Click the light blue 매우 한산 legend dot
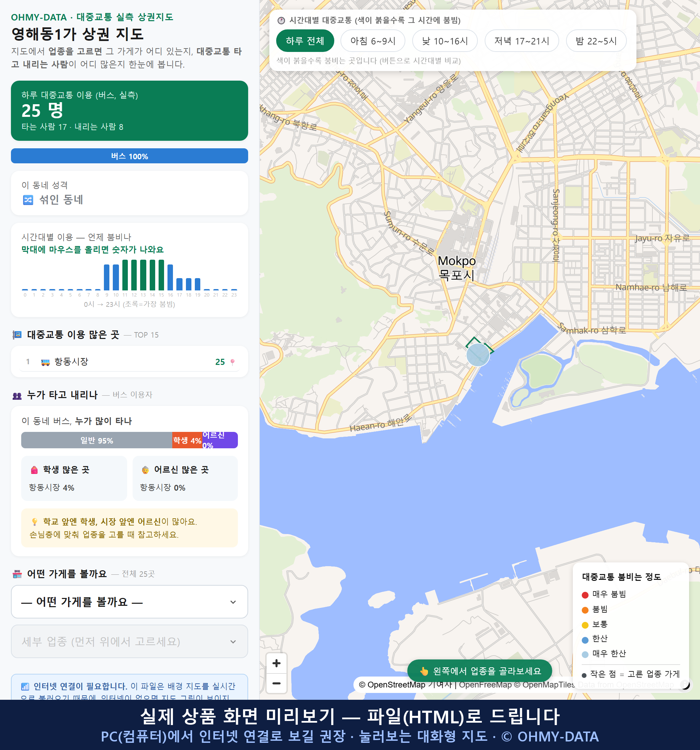 (585, 655)
